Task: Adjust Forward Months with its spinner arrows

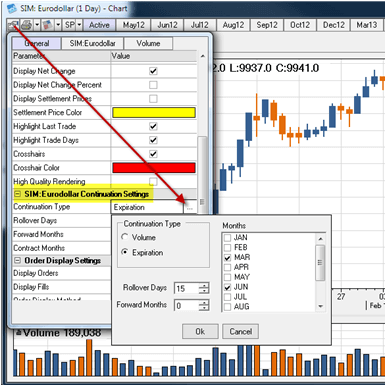Action: click(204, 305)
